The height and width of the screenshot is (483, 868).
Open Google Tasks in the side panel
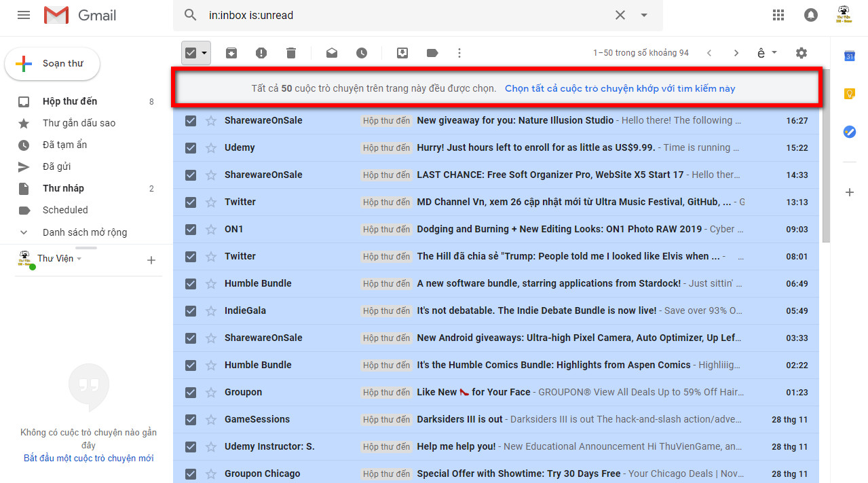[849, 132]
